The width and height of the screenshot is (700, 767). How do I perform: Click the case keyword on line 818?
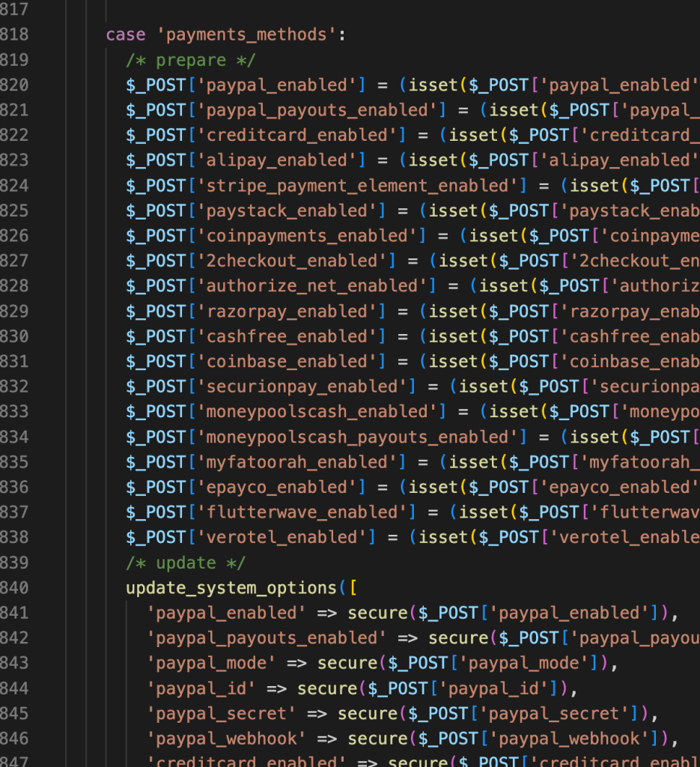pos(126,34)
